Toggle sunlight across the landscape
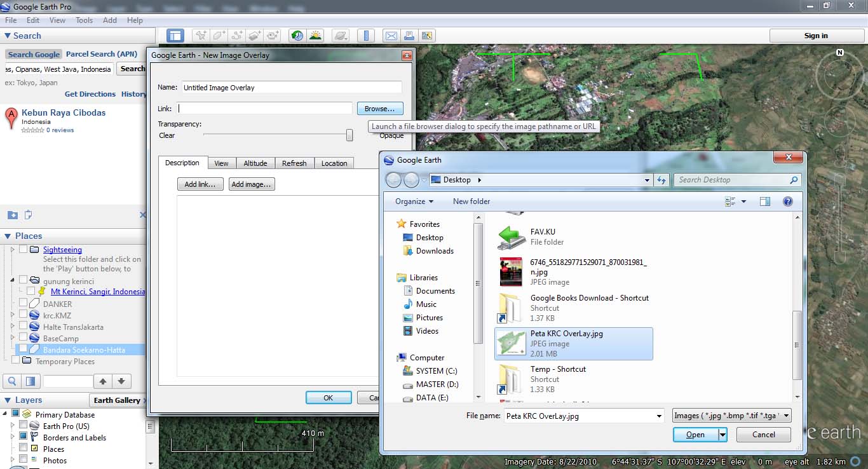The height and width of the screenshot is (469, 868). [315, 36]
